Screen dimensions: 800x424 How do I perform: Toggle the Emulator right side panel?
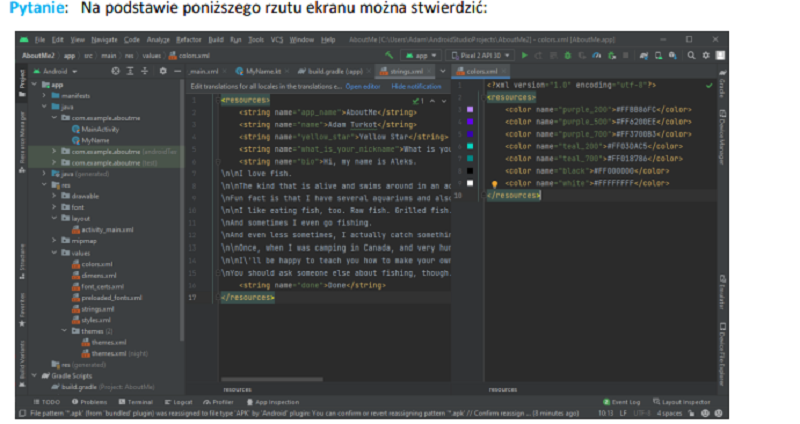(x=722, y=292)
